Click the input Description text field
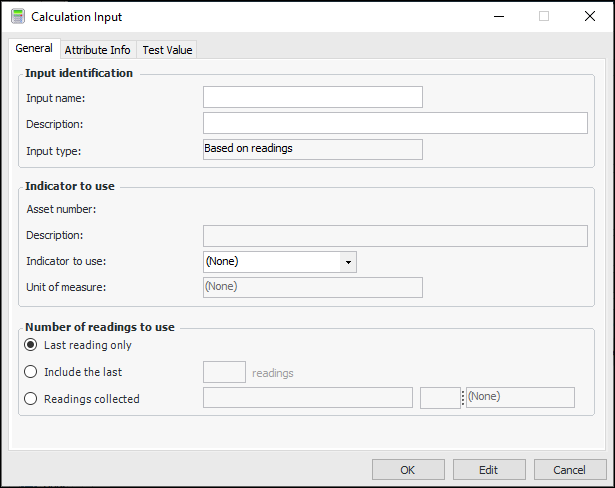The image size is (615, 488). click(394, 123)
